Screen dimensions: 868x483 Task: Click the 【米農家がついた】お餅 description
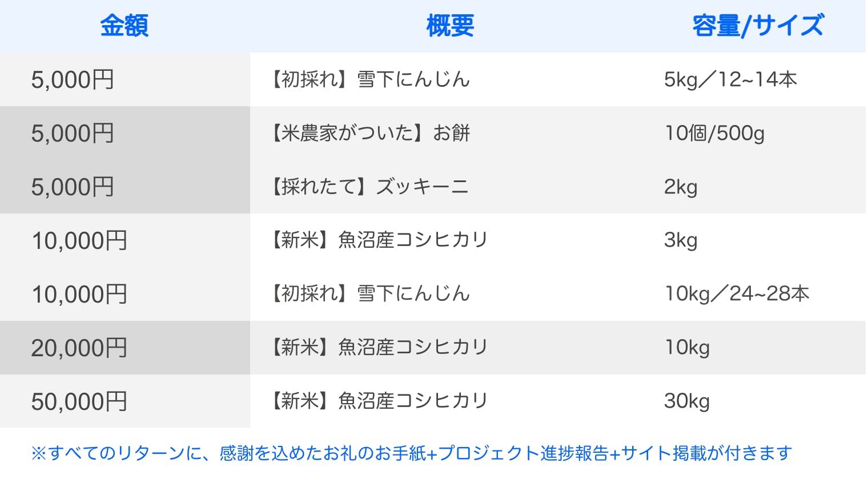tap(370, 133)
